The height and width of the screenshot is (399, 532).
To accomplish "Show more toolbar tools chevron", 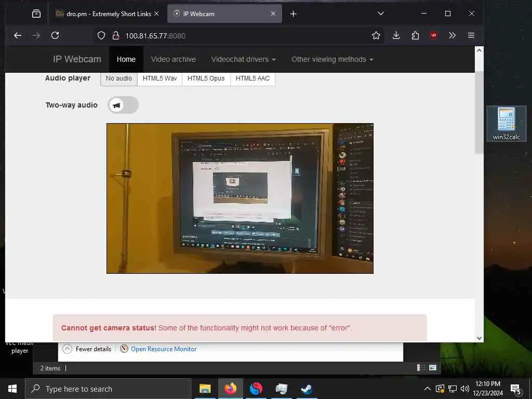I will [x=453, y=35].
